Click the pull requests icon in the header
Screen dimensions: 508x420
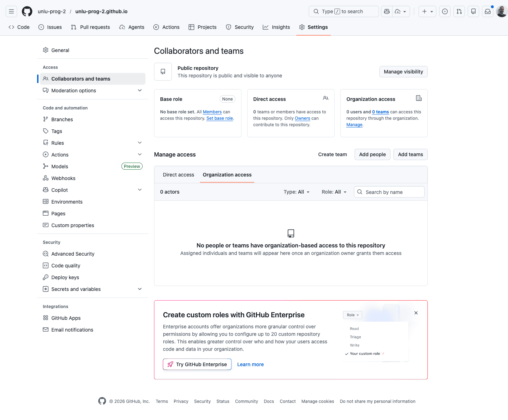point(459,11)
